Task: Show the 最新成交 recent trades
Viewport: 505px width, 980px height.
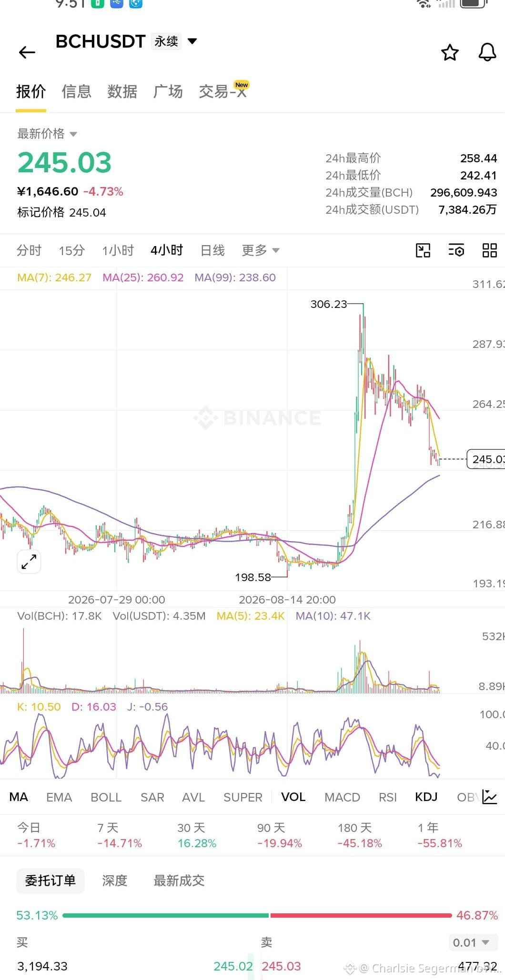Action: click(179, 881)
